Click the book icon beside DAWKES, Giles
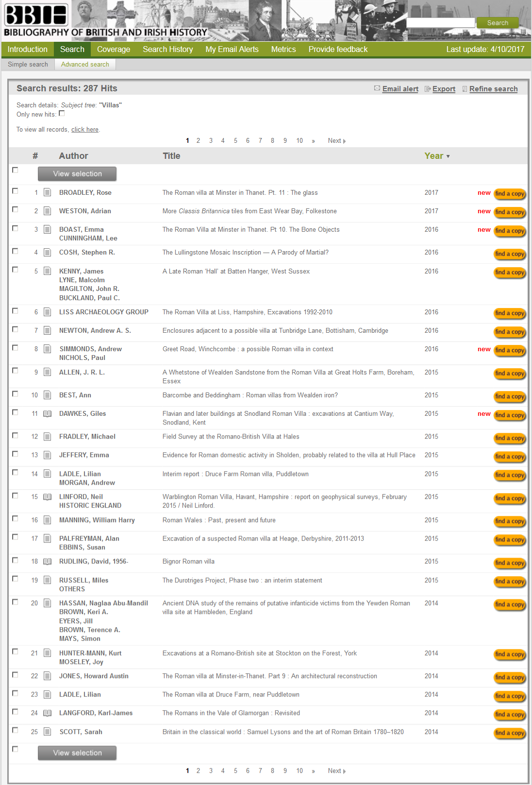 (47, 414)
